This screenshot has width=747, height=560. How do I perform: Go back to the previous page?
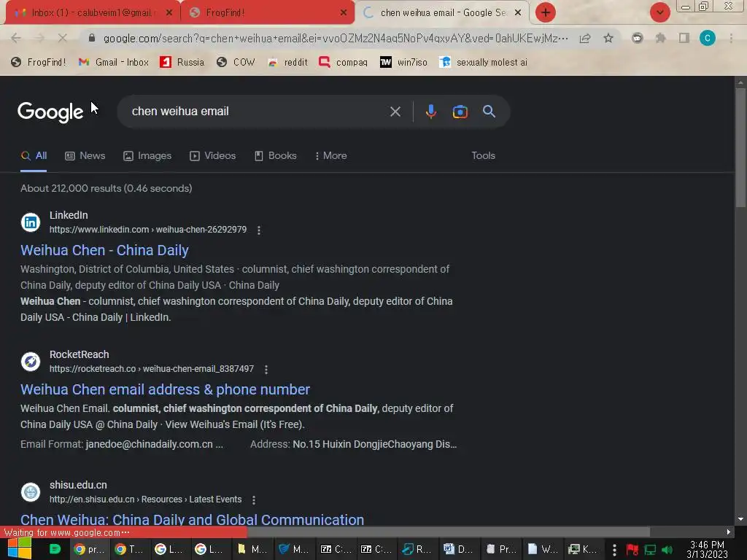(x=16, y=38)
